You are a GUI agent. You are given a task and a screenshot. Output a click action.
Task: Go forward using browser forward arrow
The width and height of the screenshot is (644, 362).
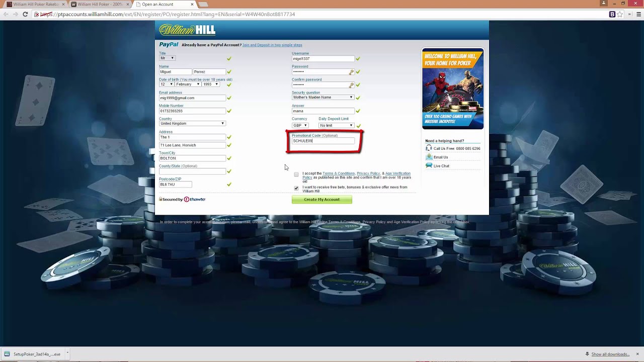[15, 14]
